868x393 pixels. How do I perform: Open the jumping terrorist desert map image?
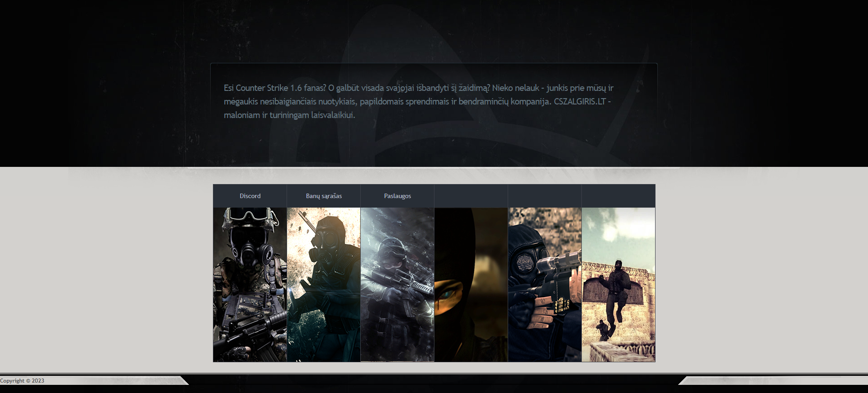618,284
